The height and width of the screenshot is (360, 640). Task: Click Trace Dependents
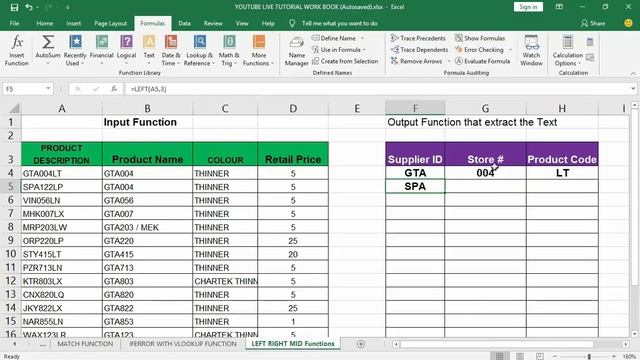click(x=419, y=49)
